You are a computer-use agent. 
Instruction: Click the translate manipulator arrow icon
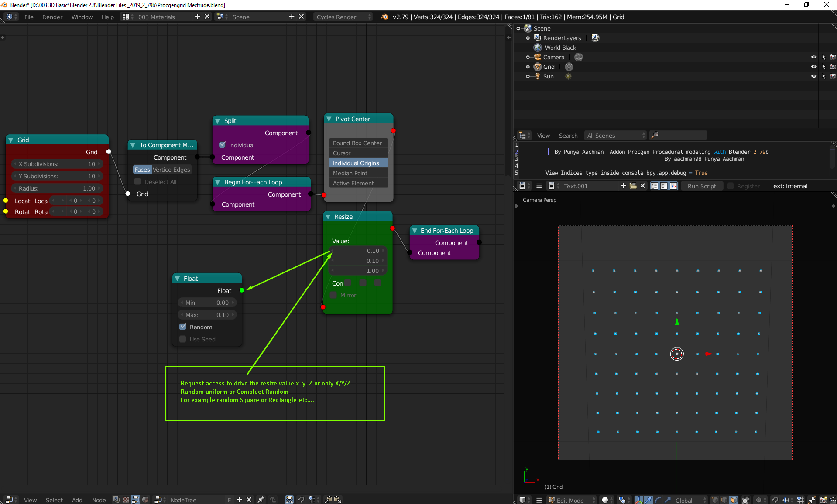[x=648, y=500]
